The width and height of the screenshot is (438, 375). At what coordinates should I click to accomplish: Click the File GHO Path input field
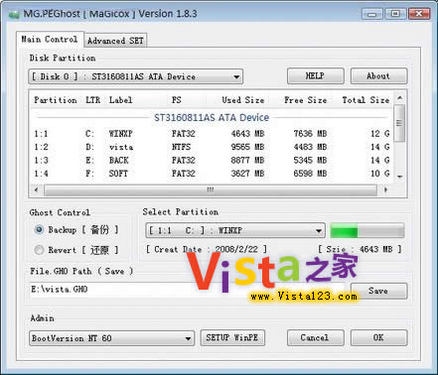point(188,289)
